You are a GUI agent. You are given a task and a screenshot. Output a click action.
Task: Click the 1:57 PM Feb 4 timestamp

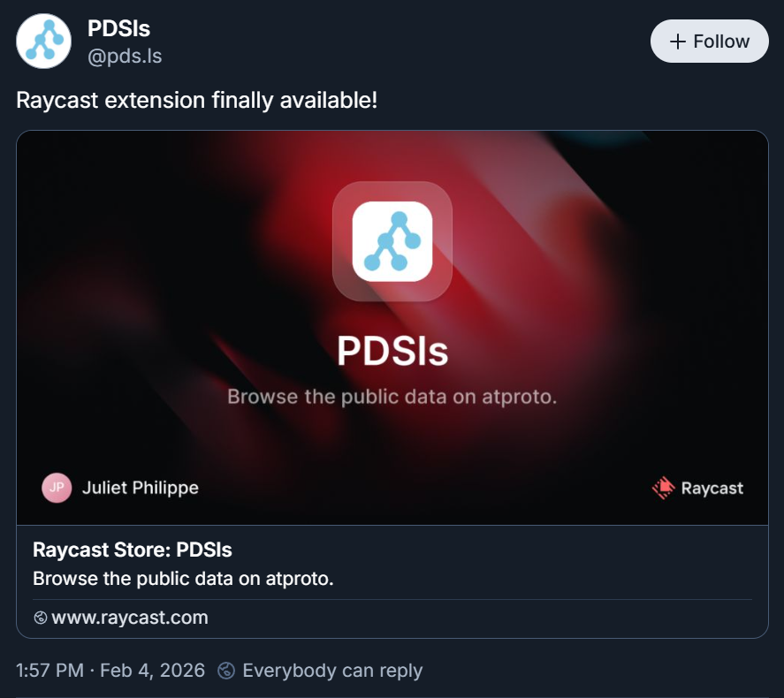(x=110, y=671)
